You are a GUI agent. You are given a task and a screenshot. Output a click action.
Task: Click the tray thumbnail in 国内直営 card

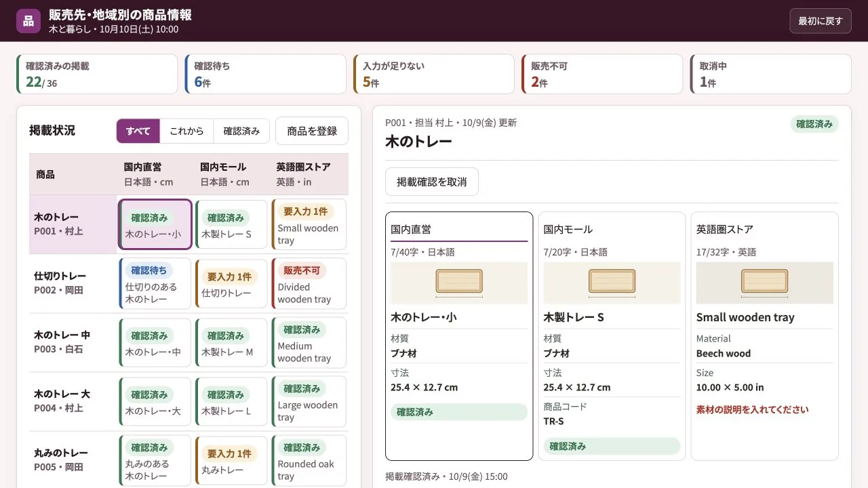pyautogui.click(x=459, y=283)
